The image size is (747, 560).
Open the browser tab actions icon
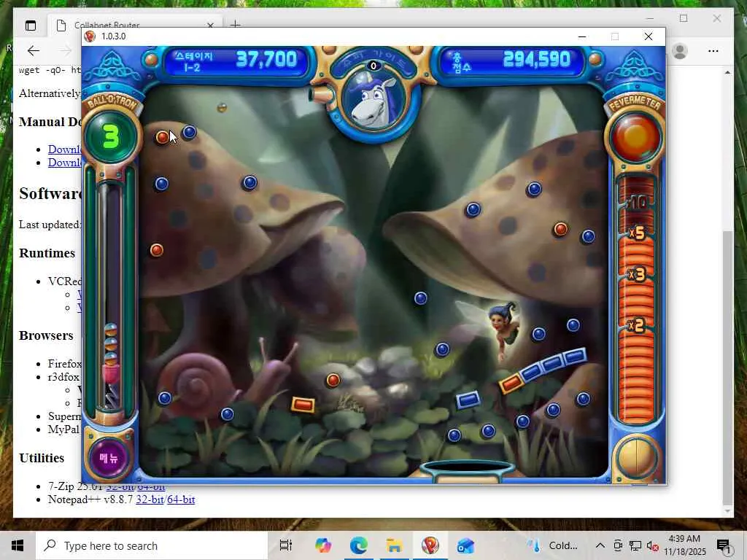pos(31,26)
